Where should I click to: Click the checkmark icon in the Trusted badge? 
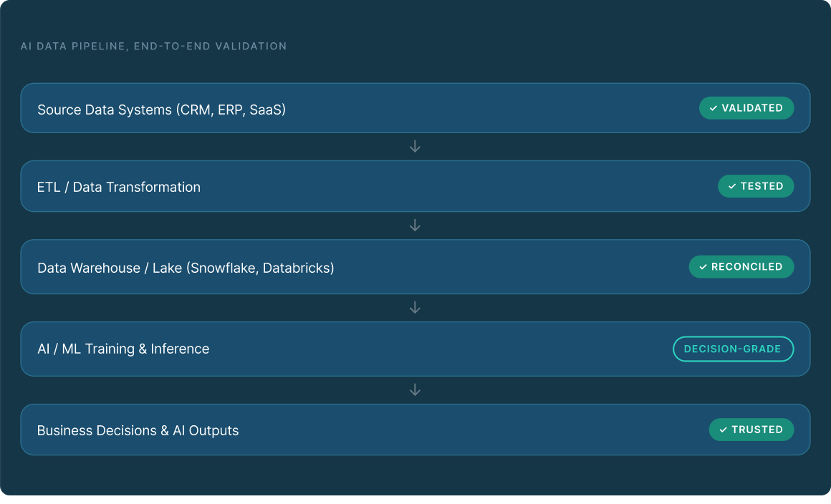coord(723,430)
